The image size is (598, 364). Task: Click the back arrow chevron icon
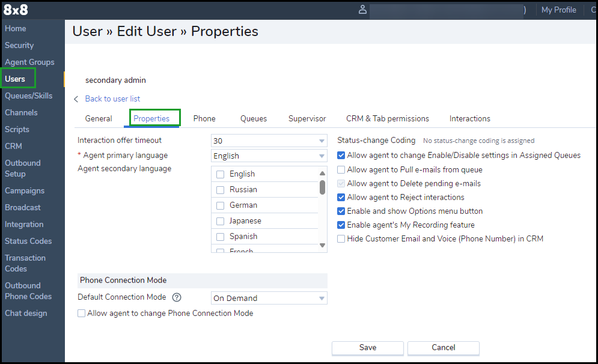point(76,99)
